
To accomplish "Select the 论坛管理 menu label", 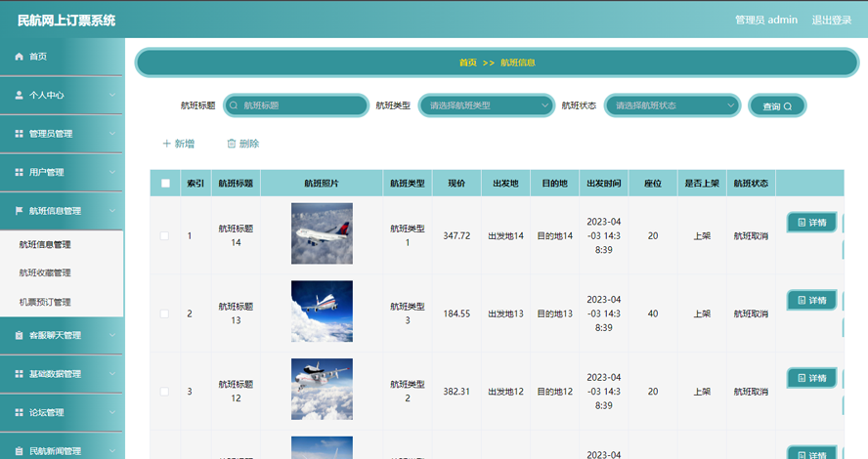I will tap(47, 412).
